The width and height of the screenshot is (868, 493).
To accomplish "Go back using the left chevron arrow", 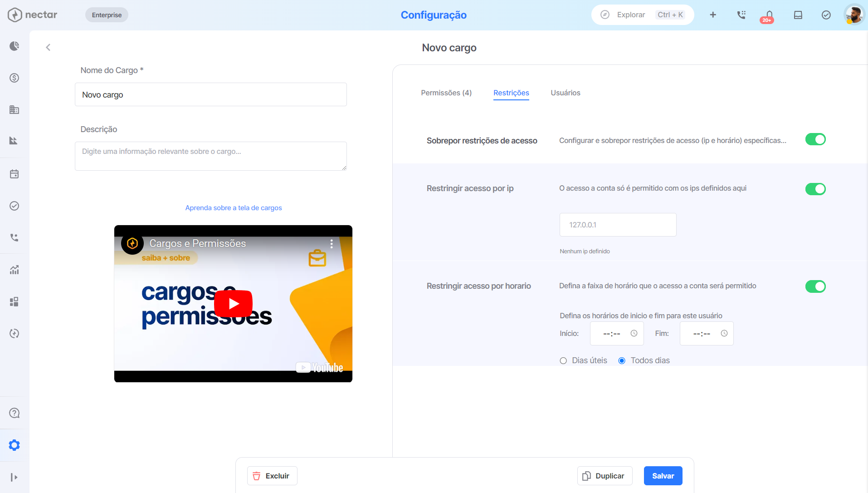I will coord(48,47).
